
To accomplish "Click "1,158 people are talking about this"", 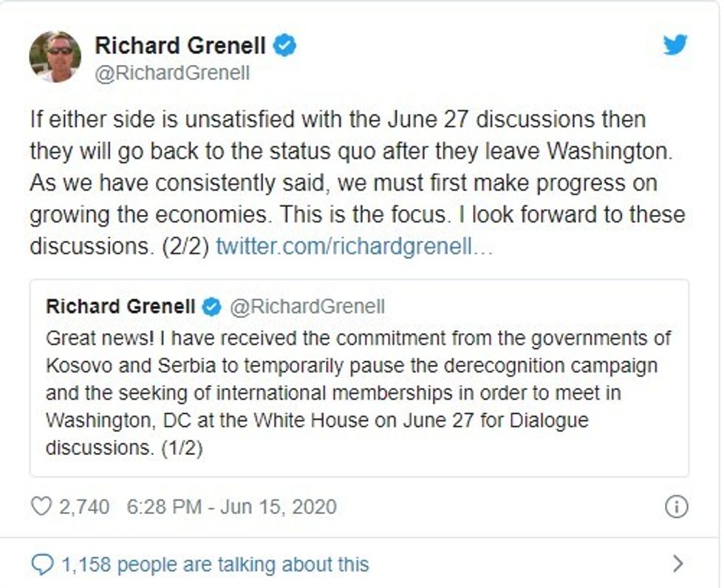I will tap(215, 565).
